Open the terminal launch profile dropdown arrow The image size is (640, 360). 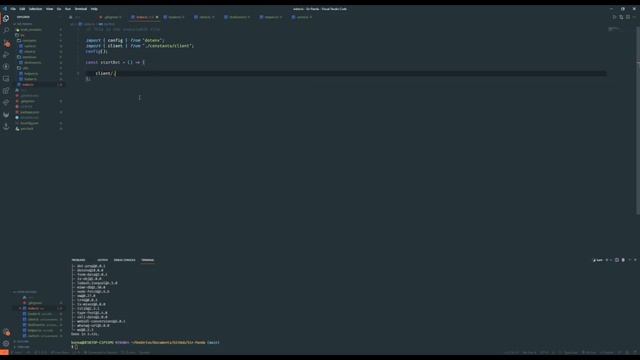pos(611,260)
